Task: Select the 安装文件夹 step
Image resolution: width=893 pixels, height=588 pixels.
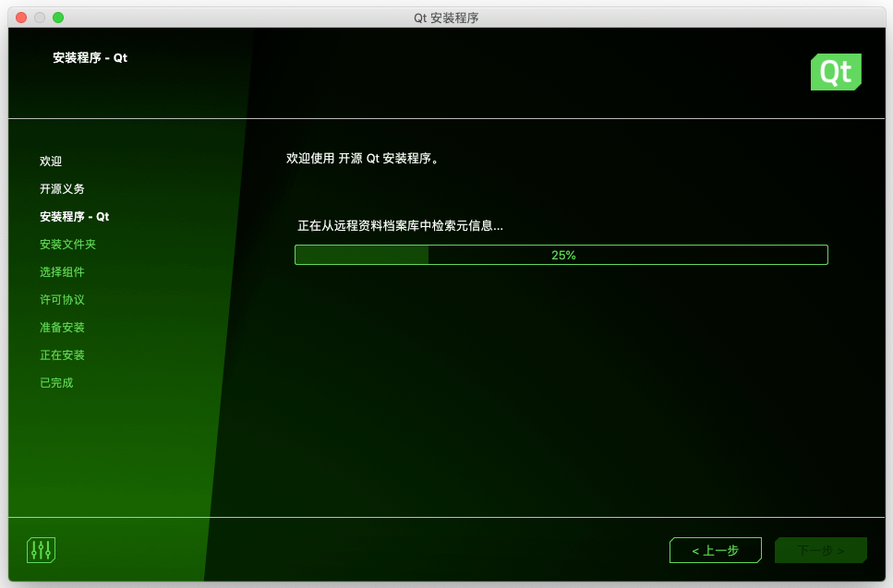Action: [67, 245]
